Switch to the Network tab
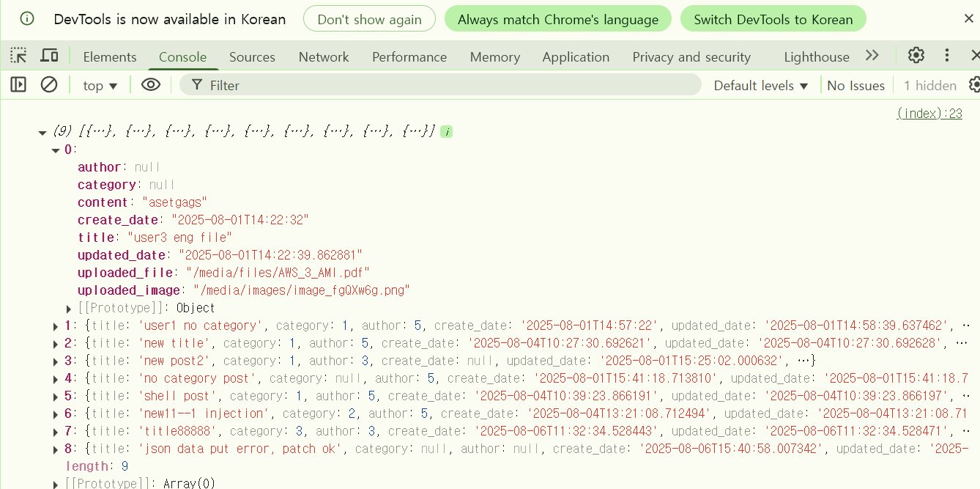 [324, 57]
